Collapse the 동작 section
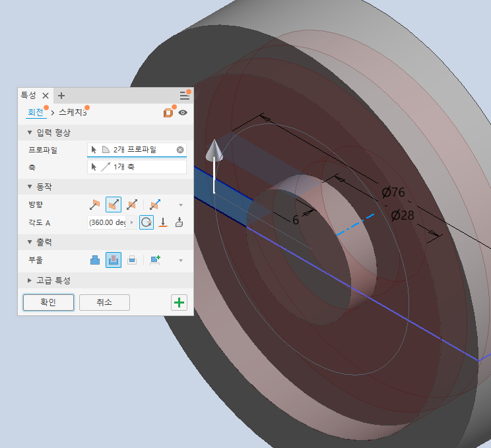This screenshot has width=491, height=448. (30, 187)
